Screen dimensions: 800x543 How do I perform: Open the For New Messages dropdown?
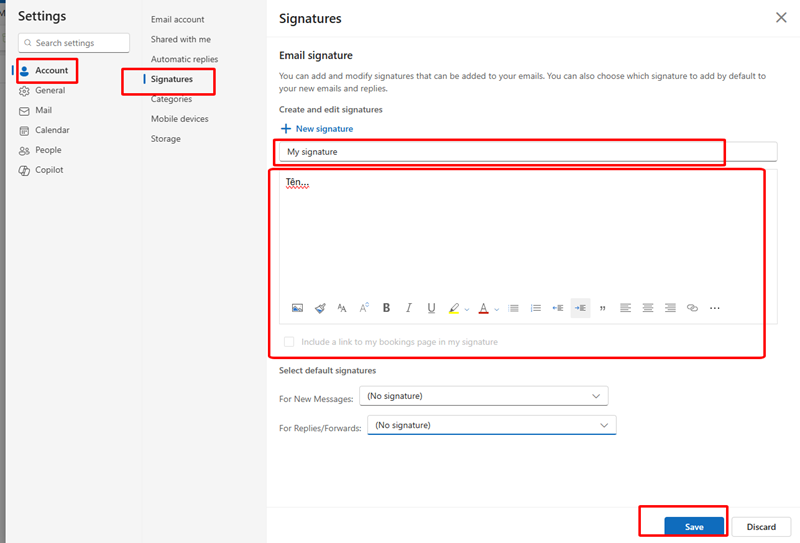483,396
